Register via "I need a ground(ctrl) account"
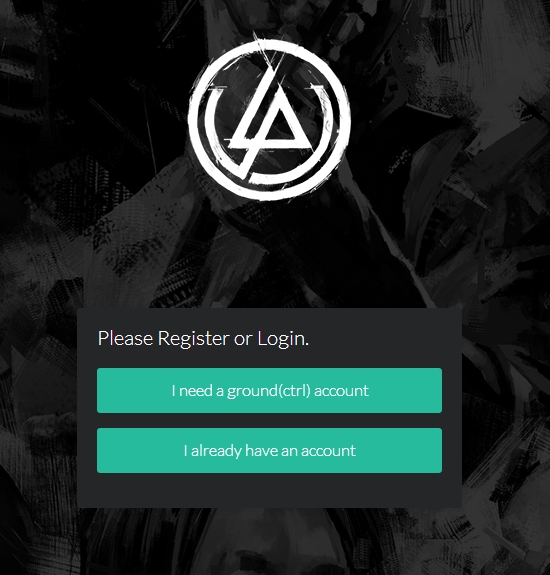 [x=270, y=391]
